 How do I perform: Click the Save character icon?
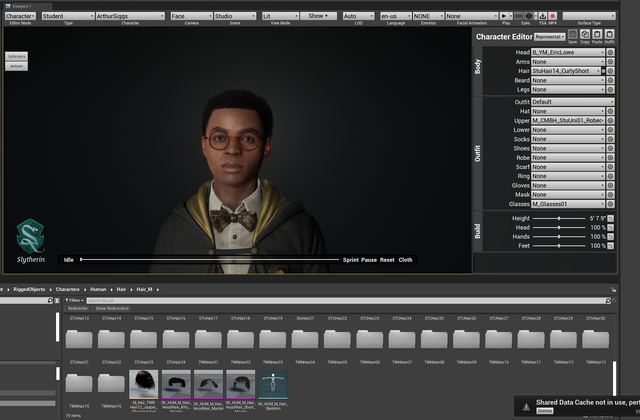click(x=573, y=34)
